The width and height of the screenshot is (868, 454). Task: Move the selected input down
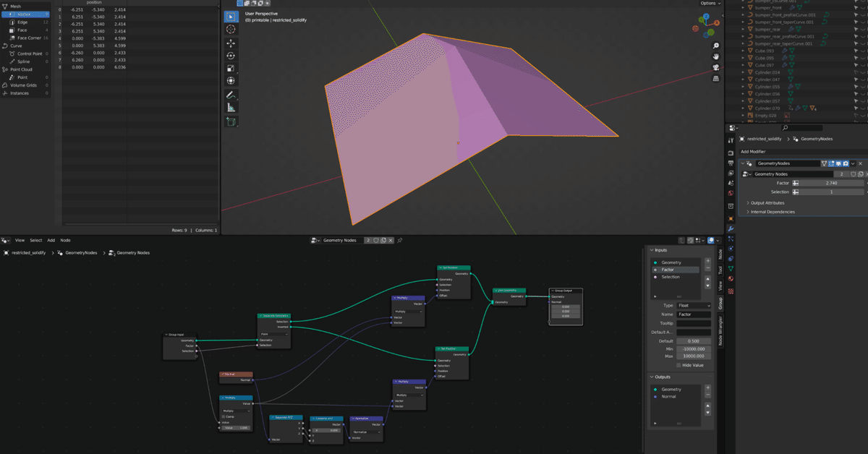click(707, 286)
